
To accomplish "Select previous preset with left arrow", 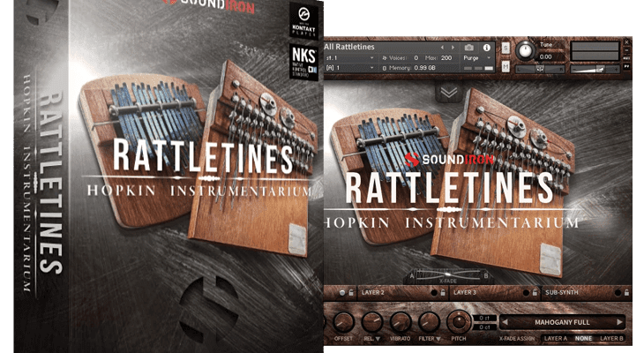I will [x=505, y=322].
